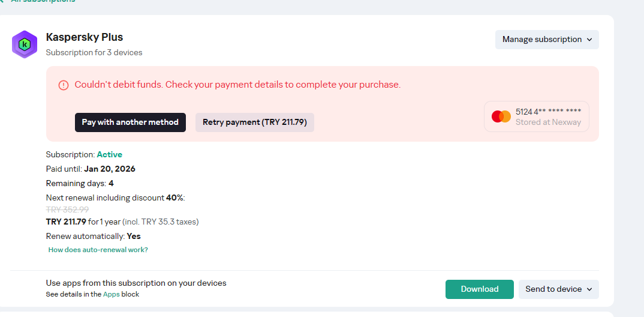This screenshot has width=644, height=317.
Task: Click the Couldn't debit funds error message
Action: 237,85
